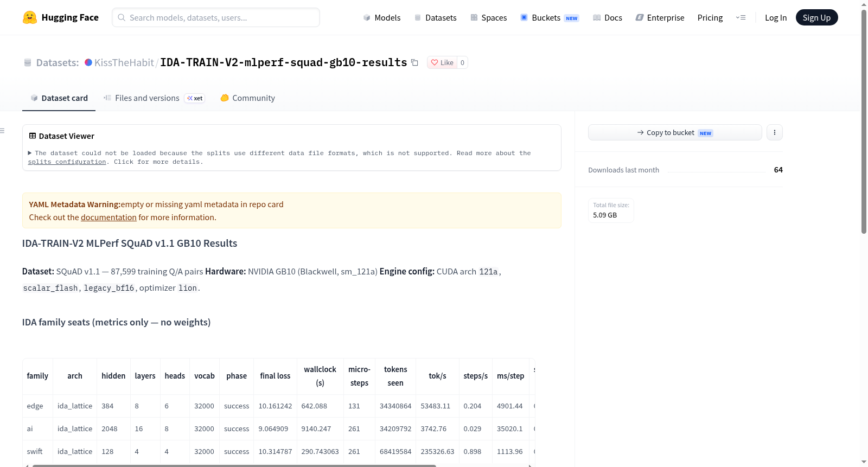
Task: Click the 'hidden' column header
Action: point(113,376)
